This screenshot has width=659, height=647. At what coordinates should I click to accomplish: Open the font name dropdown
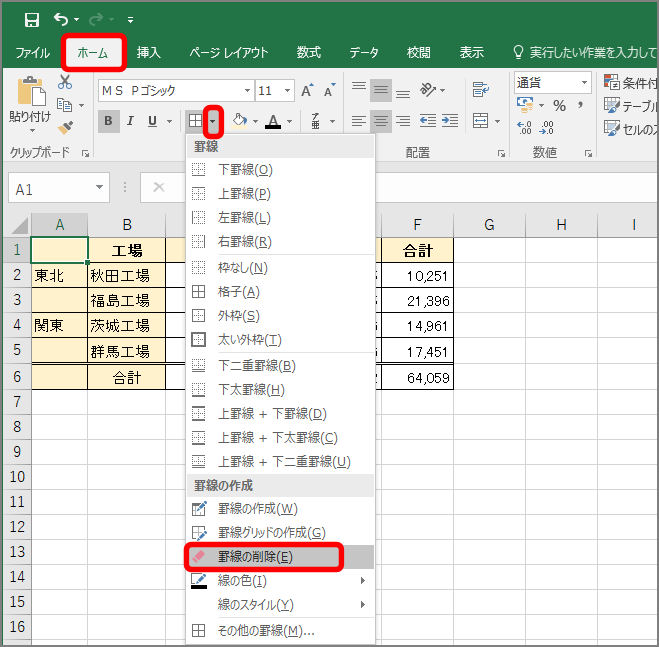click(x=247, y=90)
